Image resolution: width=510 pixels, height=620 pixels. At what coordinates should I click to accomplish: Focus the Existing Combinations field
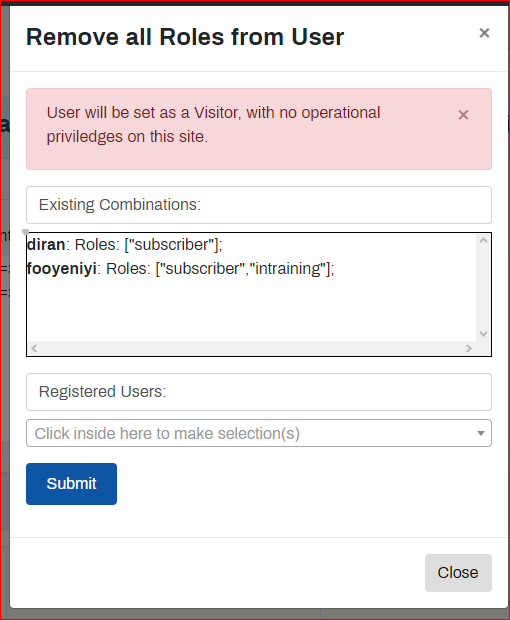[259, 205]
